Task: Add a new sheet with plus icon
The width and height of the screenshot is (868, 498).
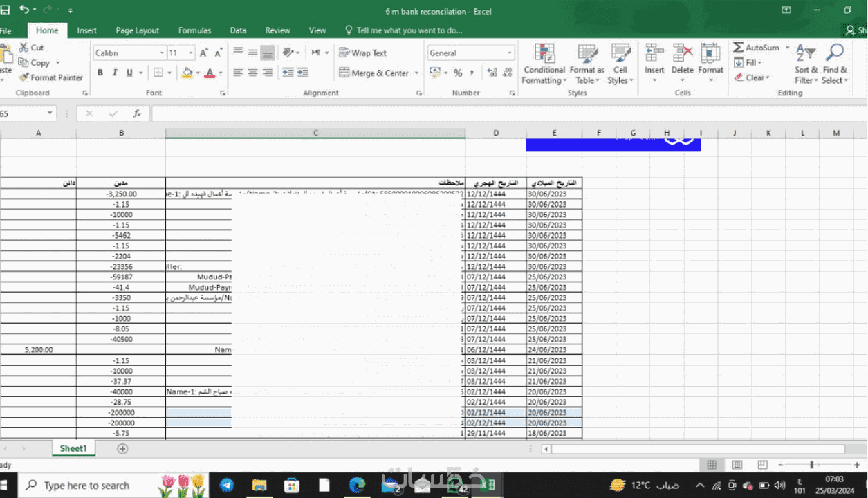Action: pos(122,448)
